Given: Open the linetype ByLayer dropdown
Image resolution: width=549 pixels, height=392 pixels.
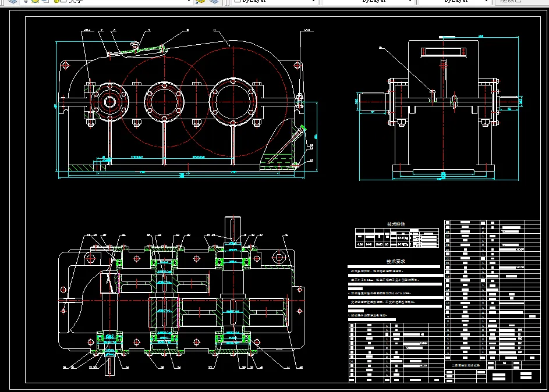Looking at the screenshot, I should coord(367,1).
